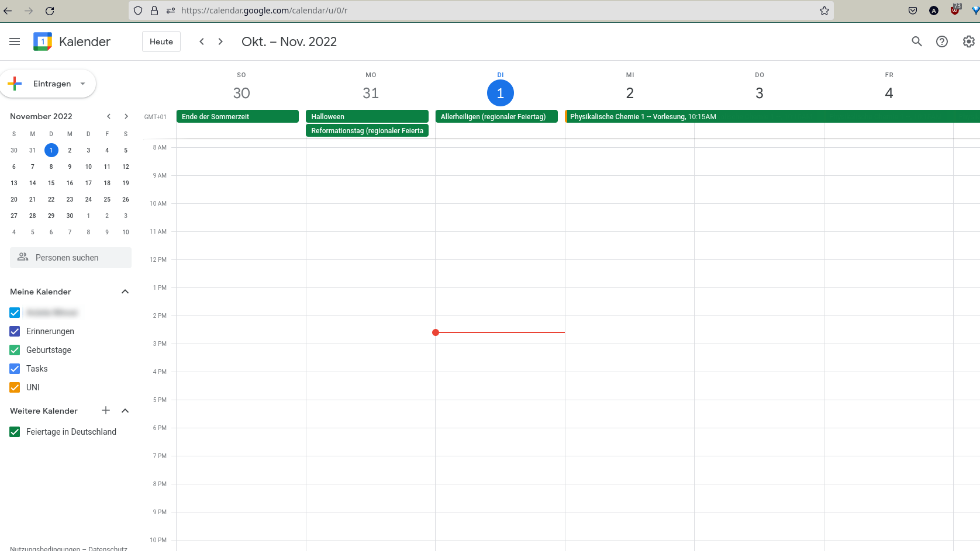Click the Okt. – Nov. 2022 heading

click(289, 41)
